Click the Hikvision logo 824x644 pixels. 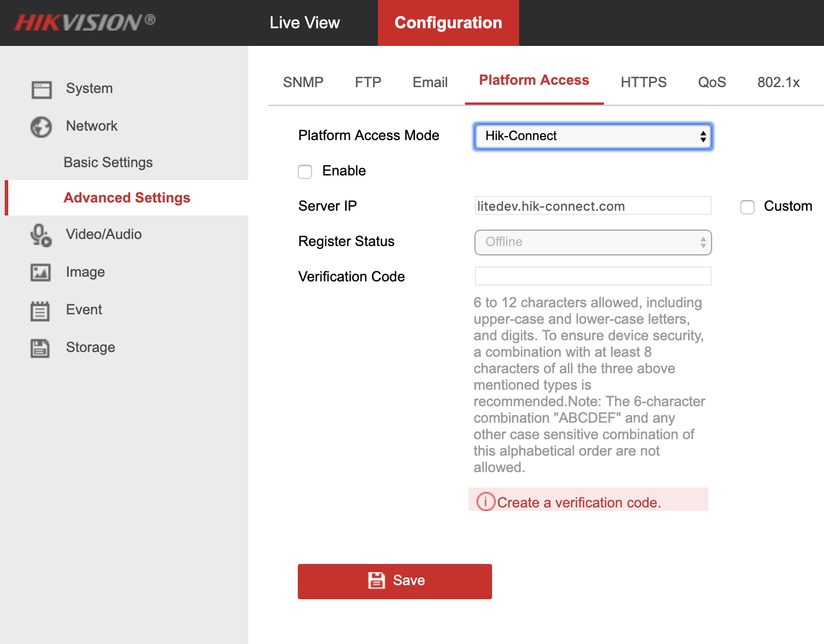click(x=85, y=22)
